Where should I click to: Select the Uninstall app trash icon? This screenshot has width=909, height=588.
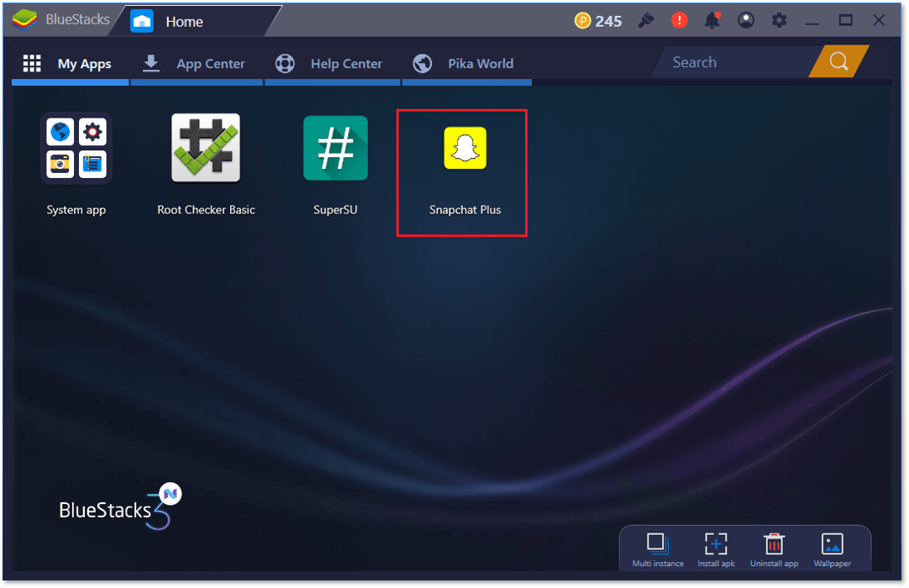[x=774, y=544]
